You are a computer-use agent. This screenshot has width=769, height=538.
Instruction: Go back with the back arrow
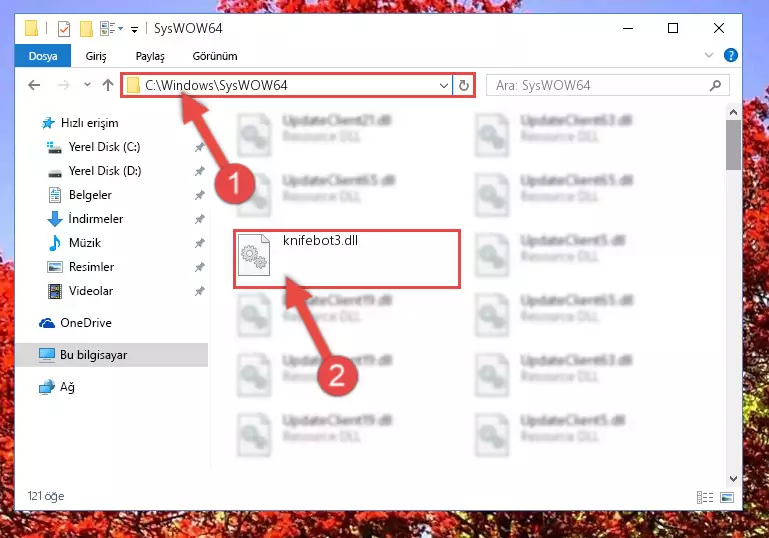point(34,85)
